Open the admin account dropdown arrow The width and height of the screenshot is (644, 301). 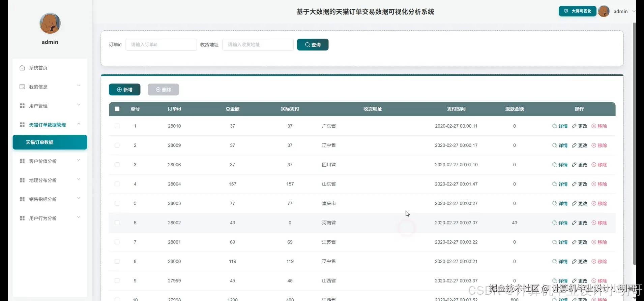tap(634, 11)
